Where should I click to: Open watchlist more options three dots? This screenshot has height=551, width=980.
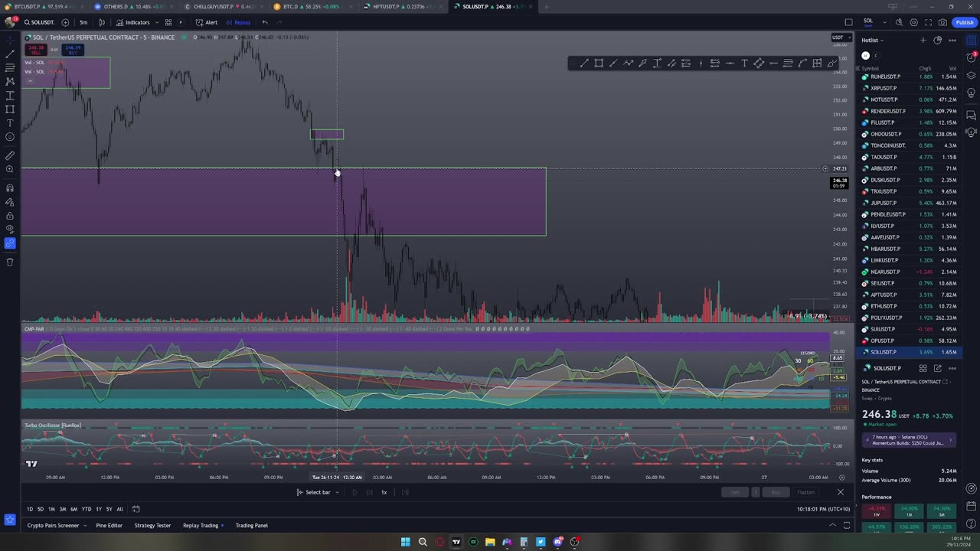(952, 40)
